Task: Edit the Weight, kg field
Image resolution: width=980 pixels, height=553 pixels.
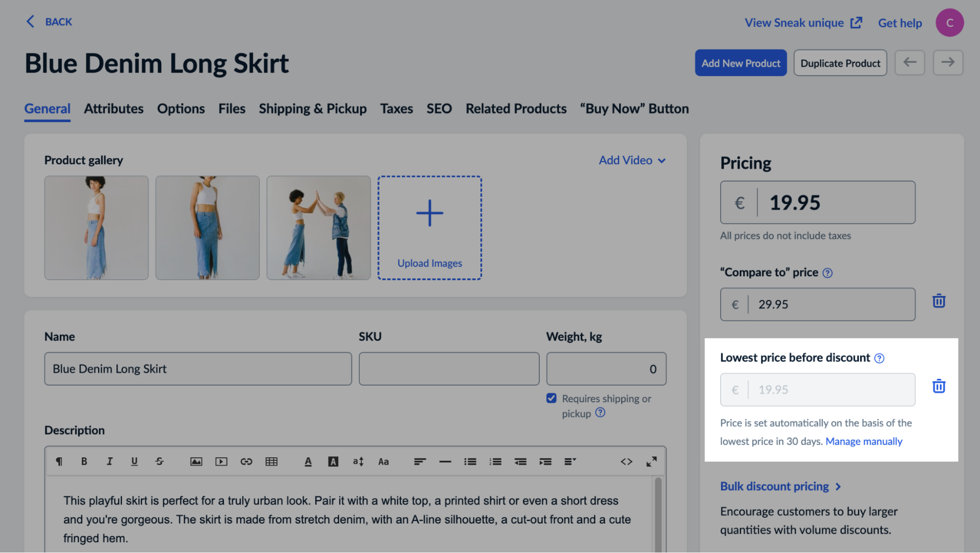Action: tap(606, 369)
